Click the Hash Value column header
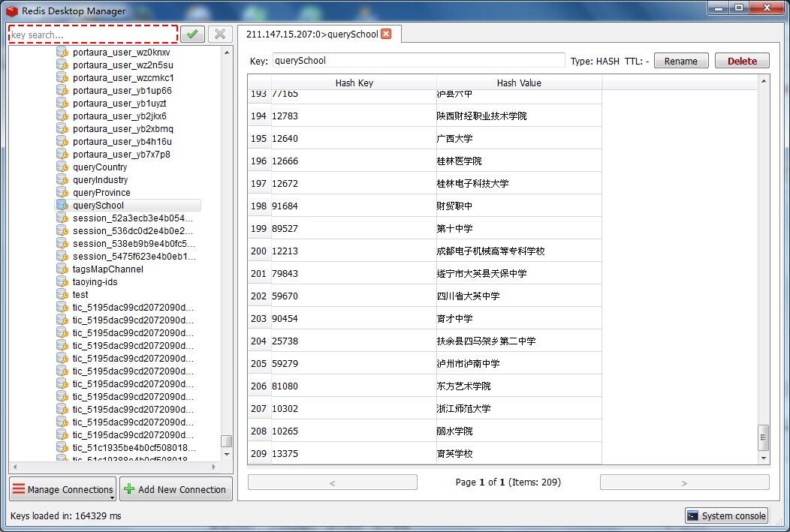This screenshot has width=790, height=532. (519, 83)
